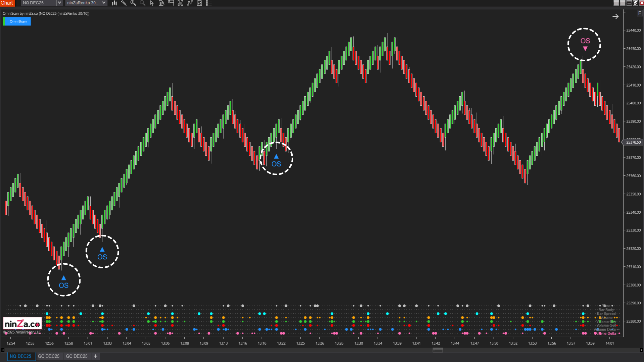Open the ninZaRenko 30 interval dropdown
This screenshot has height=362, width=644.
coord(104,3)
